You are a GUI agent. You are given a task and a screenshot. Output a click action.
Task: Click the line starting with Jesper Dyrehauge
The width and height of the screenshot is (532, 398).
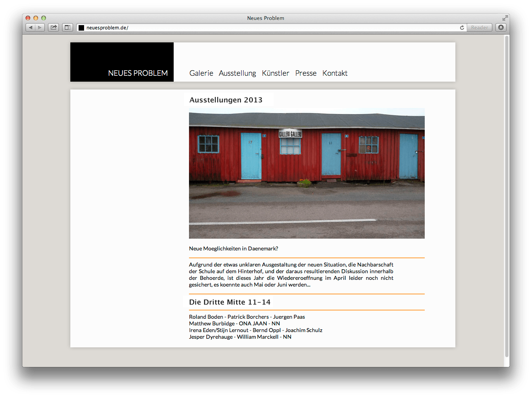[x=240, y=337]
